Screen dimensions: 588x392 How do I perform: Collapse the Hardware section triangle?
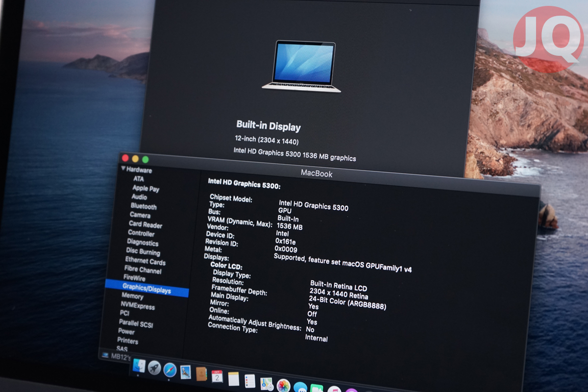pos(123,169)
